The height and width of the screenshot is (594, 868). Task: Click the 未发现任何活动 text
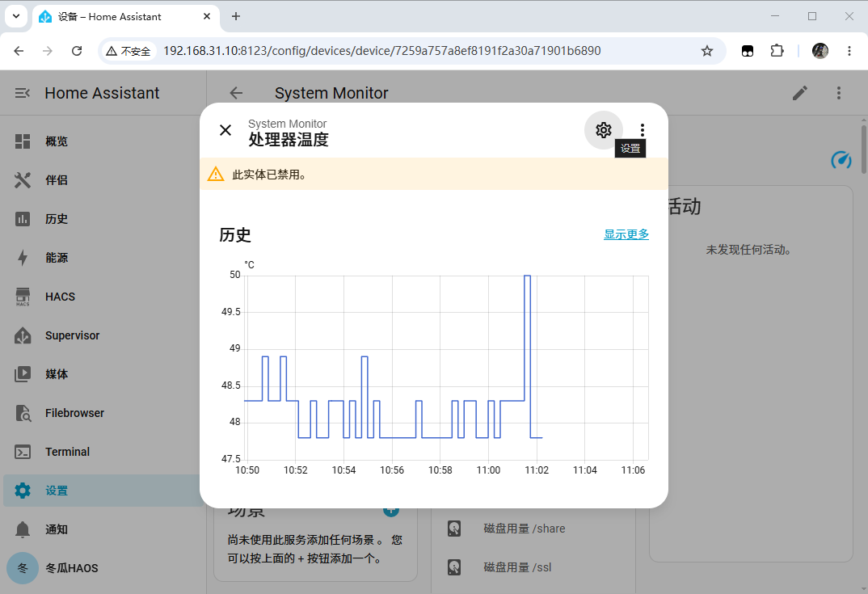pyautogui.click(x=749, y=250)
